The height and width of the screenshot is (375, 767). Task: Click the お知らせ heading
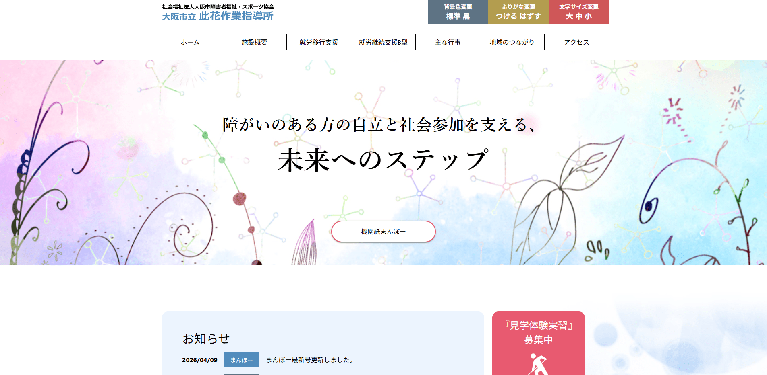tap(205, 338)
